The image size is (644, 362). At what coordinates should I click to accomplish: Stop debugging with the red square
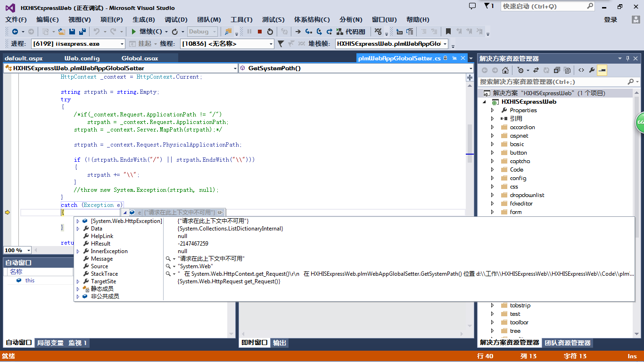[260, 32]
